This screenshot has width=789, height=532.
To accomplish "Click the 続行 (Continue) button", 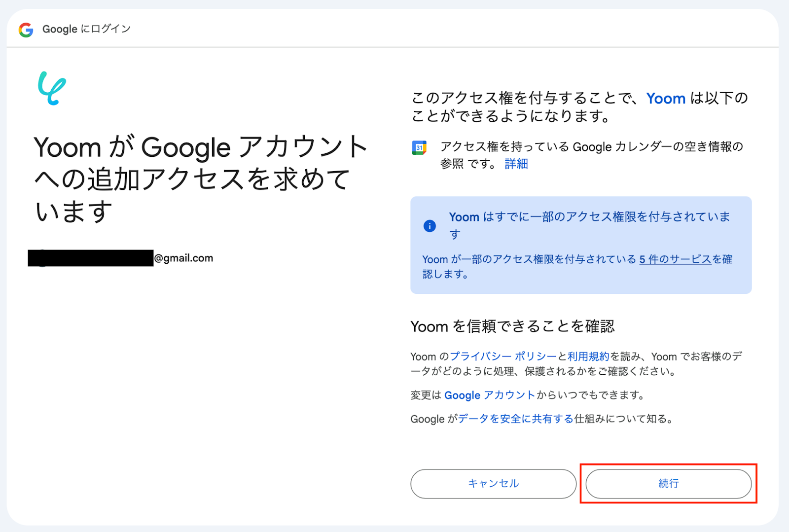I will pos(668,484).
